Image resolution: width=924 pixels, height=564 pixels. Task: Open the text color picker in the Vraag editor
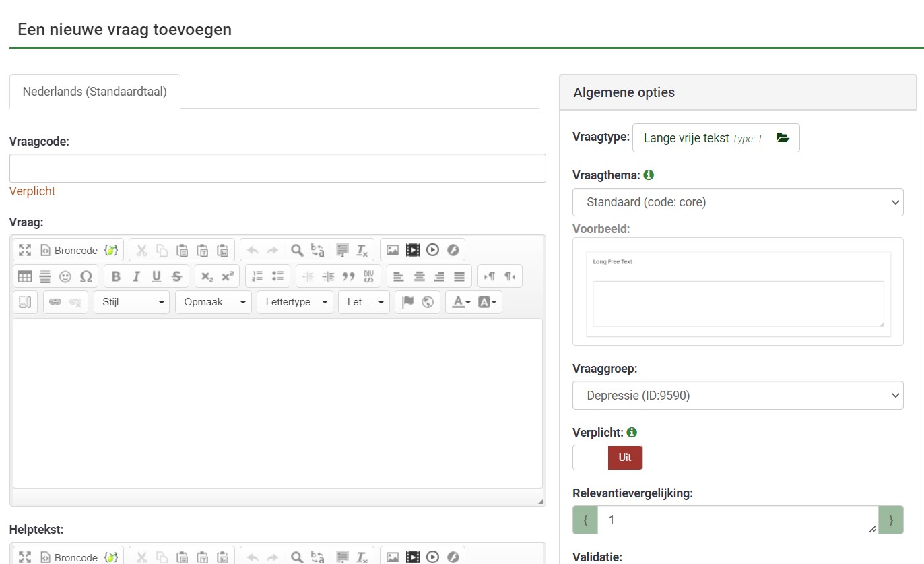tap(461, 303)
